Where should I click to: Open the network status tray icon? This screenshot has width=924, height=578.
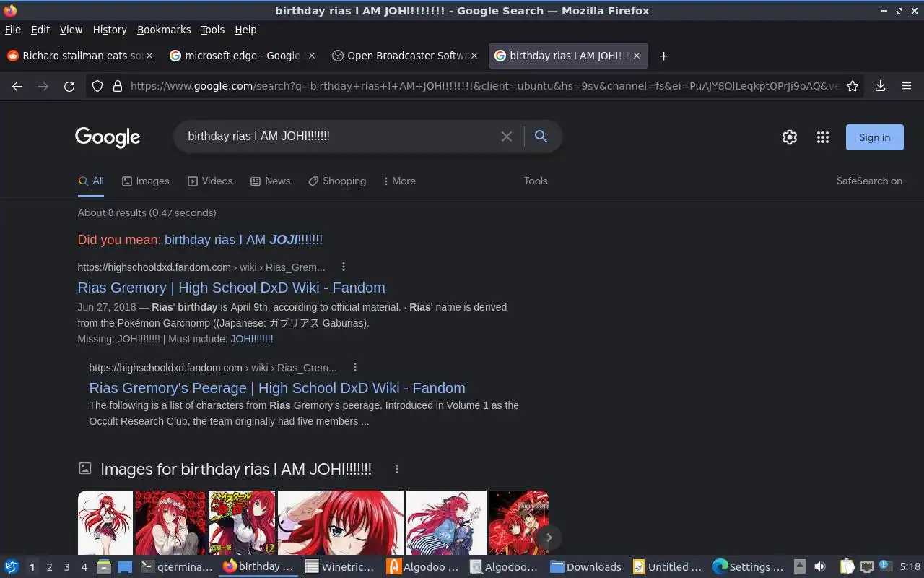(867, 566)
